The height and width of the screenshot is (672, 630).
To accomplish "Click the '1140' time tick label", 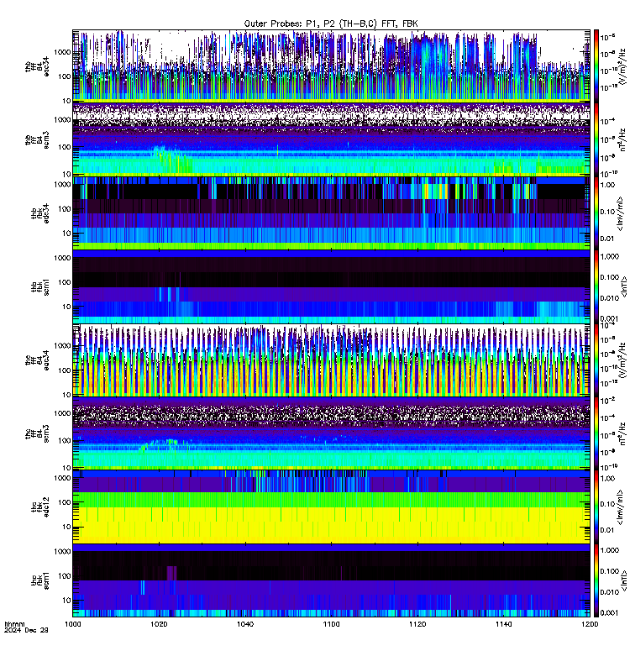I will [x=503, y=624].
